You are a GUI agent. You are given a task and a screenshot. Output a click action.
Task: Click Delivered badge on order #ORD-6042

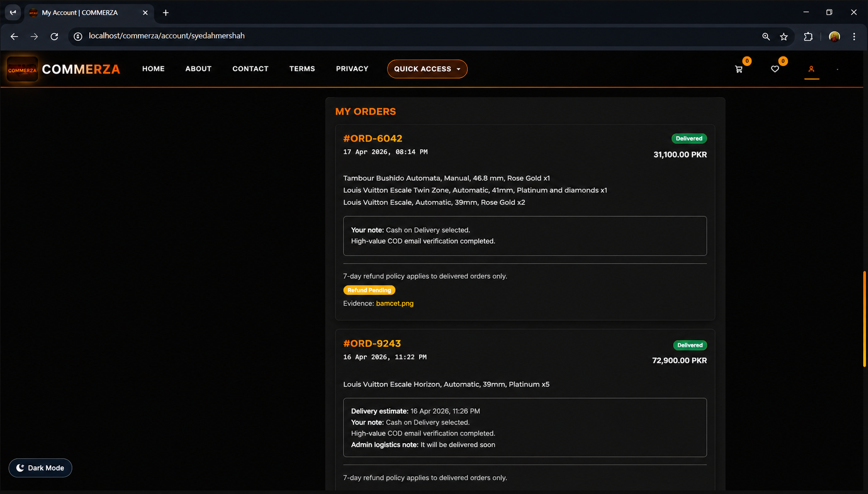pyautogui.click(x=689, y=138)
